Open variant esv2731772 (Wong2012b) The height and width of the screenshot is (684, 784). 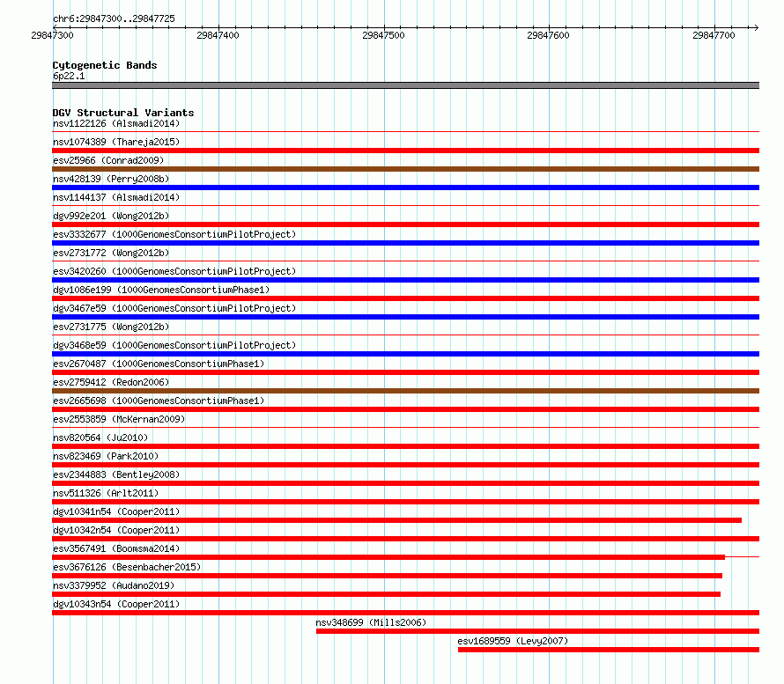111,253
